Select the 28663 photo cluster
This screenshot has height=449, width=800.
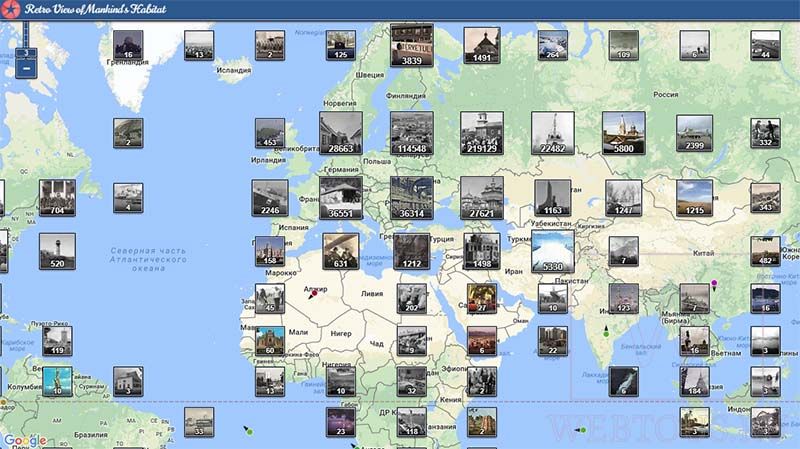[341, 133]
